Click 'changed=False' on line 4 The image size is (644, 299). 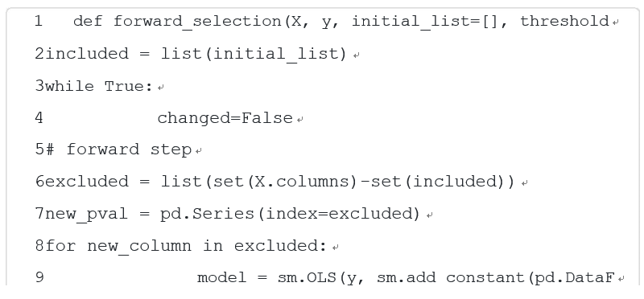[x=225, y=118]
